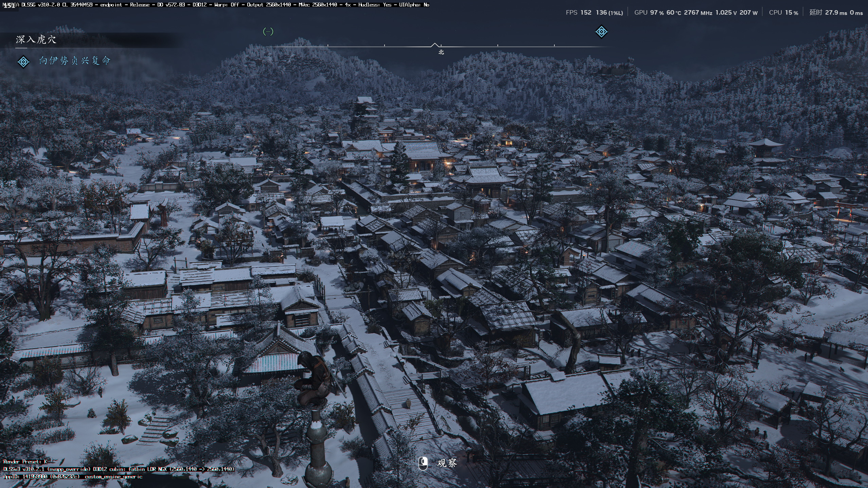Click the GPU temperature 60 °C value
Screen dimensions: 868x488
(x=674, y=13)
